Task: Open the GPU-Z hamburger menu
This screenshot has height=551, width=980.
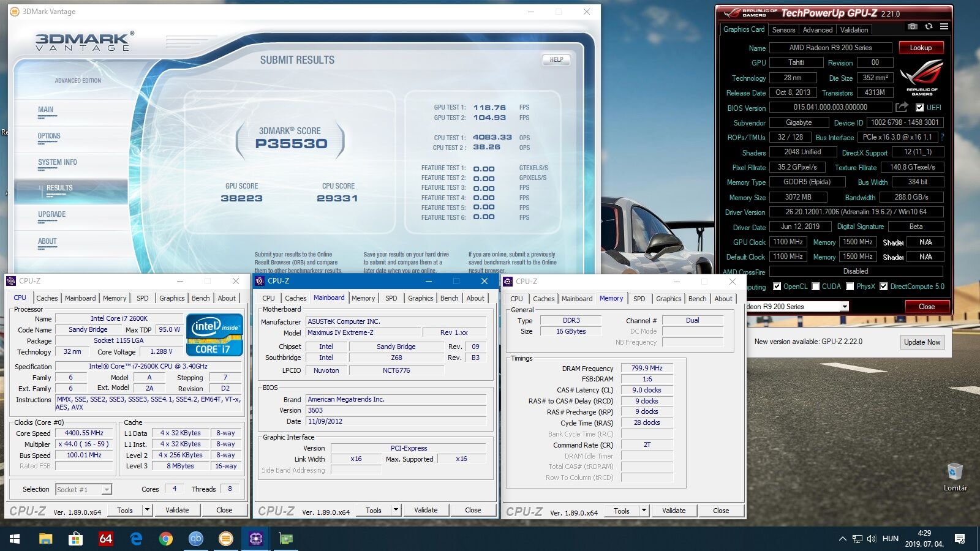Action: (x=944, y=27)
